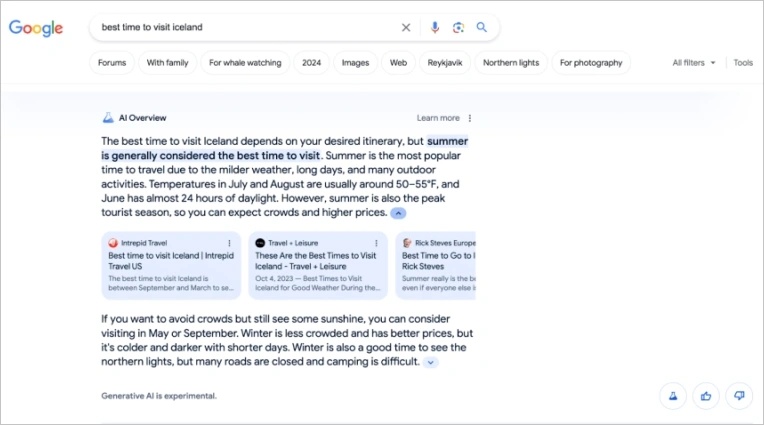
Task: Click the Intrepid Travel source name
Action: (x=144, y=243)
